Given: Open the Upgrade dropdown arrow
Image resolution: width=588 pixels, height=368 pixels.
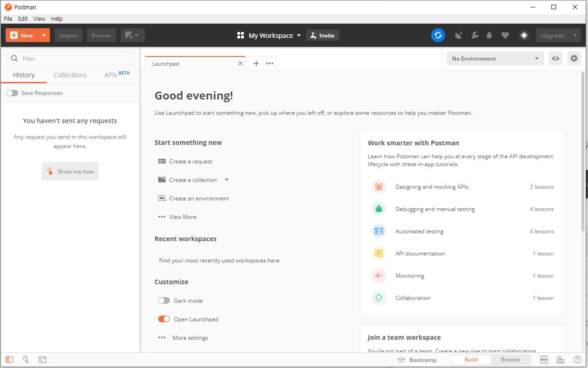Looking at the screenshot, I should click(575, 35).
